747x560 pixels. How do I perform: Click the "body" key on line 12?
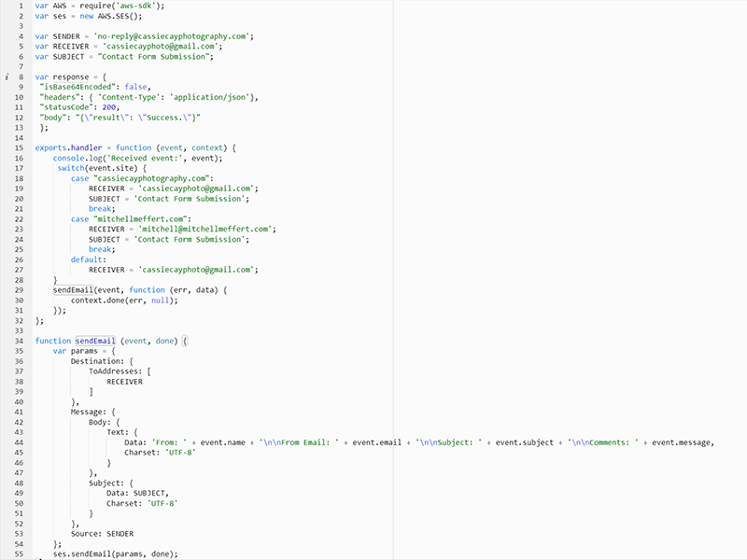coord(50,118)
